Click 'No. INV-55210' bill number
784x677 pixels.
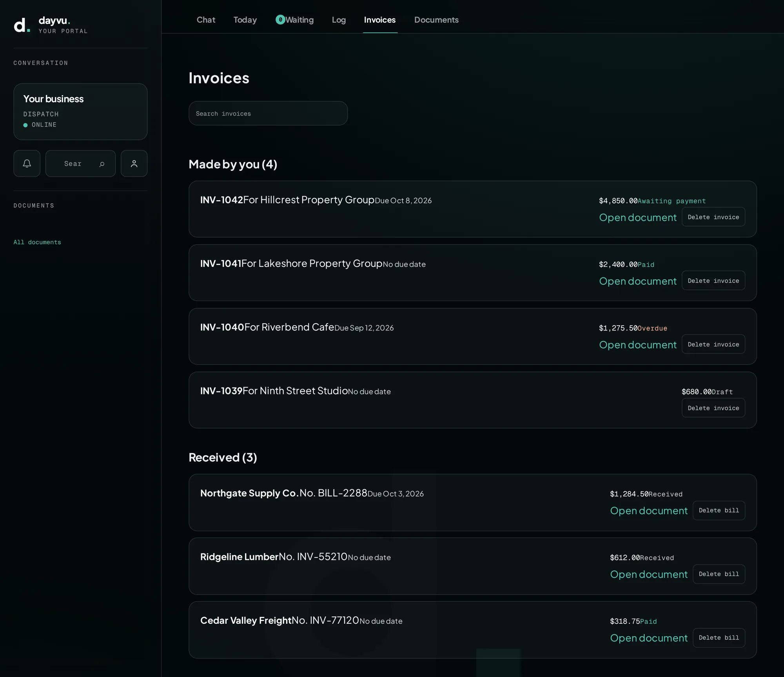(313, 556)
